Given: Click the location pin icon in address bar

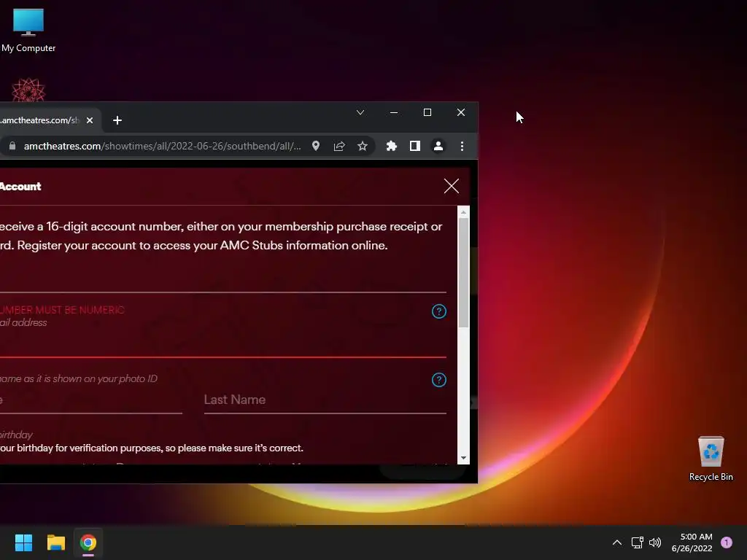Looking at the screenshot, I should coord(315,146).
